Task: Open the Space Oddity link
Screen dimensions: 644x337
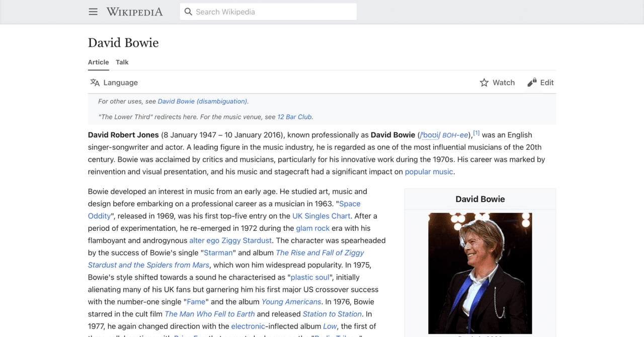Action: pyautogui.click(x=224, y=210)
